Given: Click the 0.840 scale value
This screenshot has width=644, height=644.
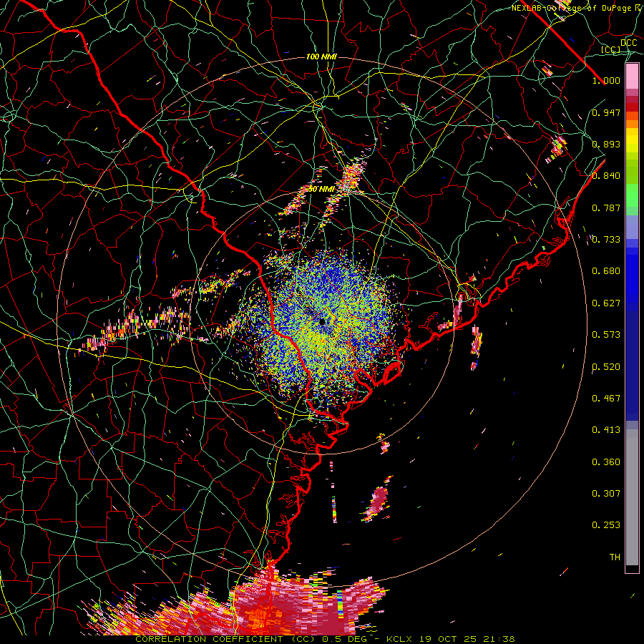Looking at the screenshot, I should pyautogui.click(x=606, y=176).
